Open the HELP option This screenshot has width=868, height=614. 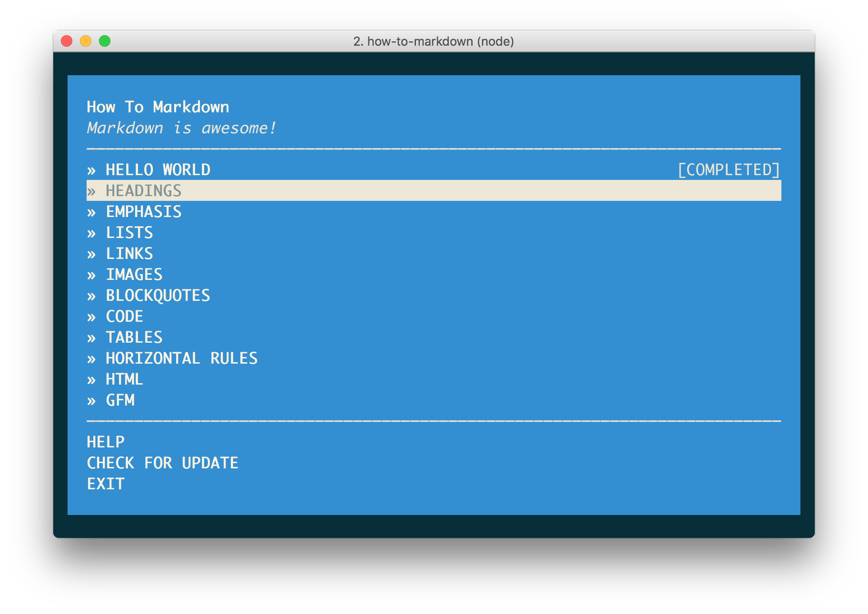coord(105,442)
